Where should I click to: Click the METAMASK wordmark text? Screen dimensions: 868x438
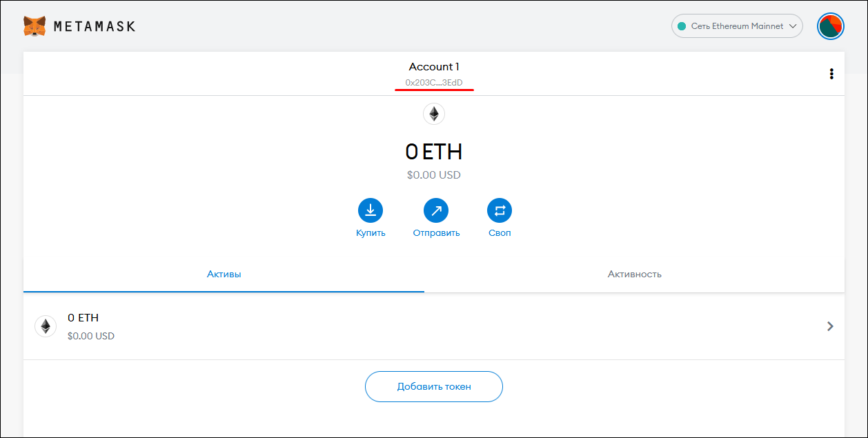click(x=95, y=26)
